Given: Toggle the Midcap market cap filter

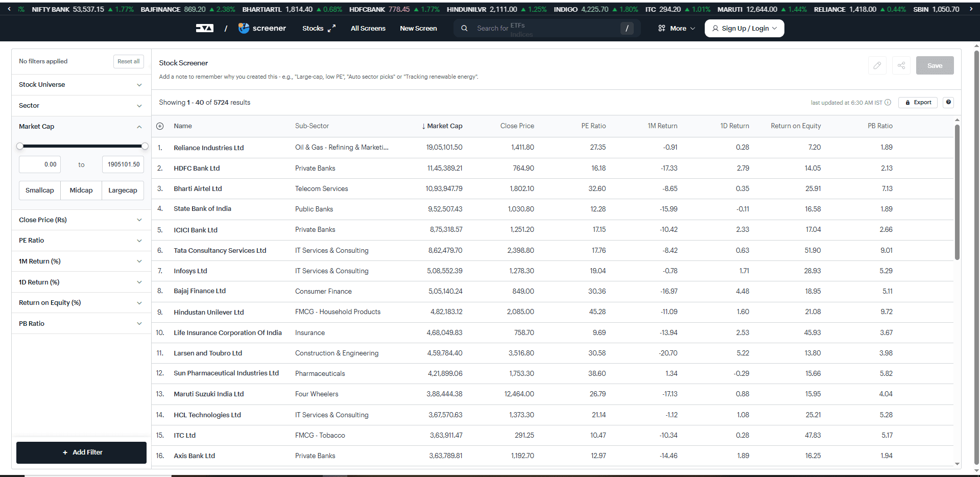Looking at the screenshot, I should [x=81, y=190].
